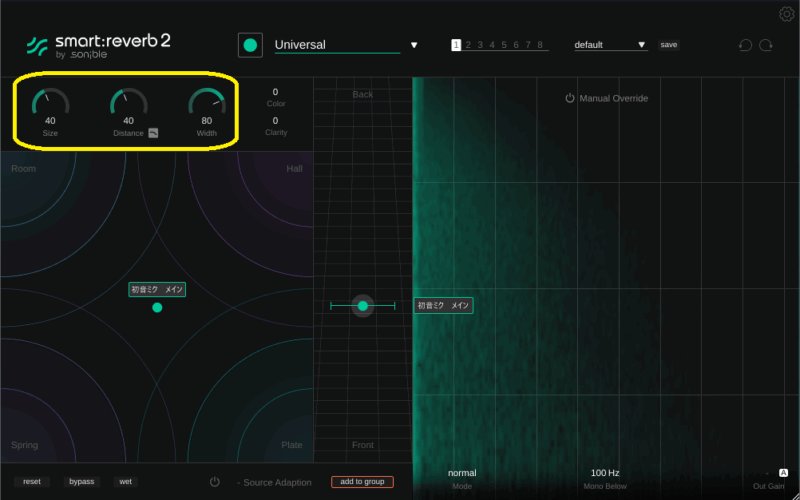Click the position handle in the distance grid
The height and width of the screenshot is (500, 800).
coord(363,306)
